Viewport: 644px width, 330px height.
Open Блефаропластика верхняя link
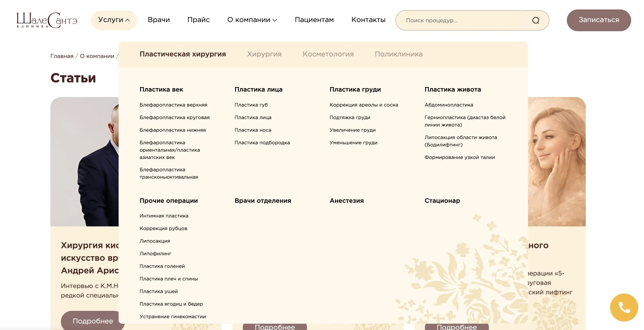click(173, 105)
